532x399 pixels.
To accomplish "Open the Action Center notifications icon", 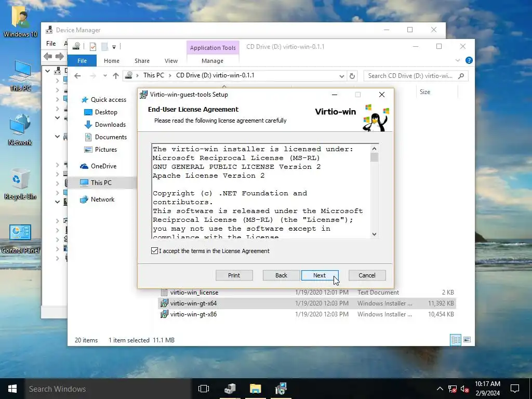I will [x=515, y=389].
